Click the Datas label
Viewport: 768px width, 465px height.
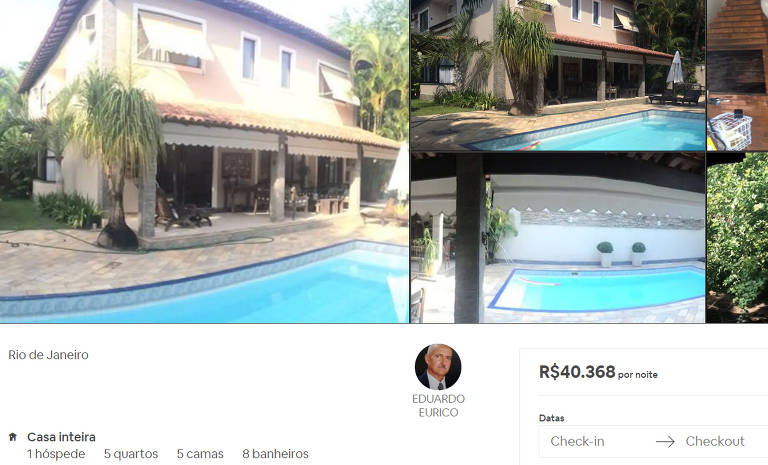pos(552,418)
